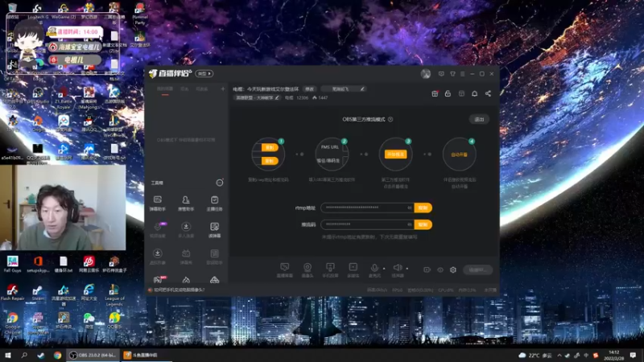
Task: Open the 弹幕助手 tool in toolbox
Action: click(157, 204)
